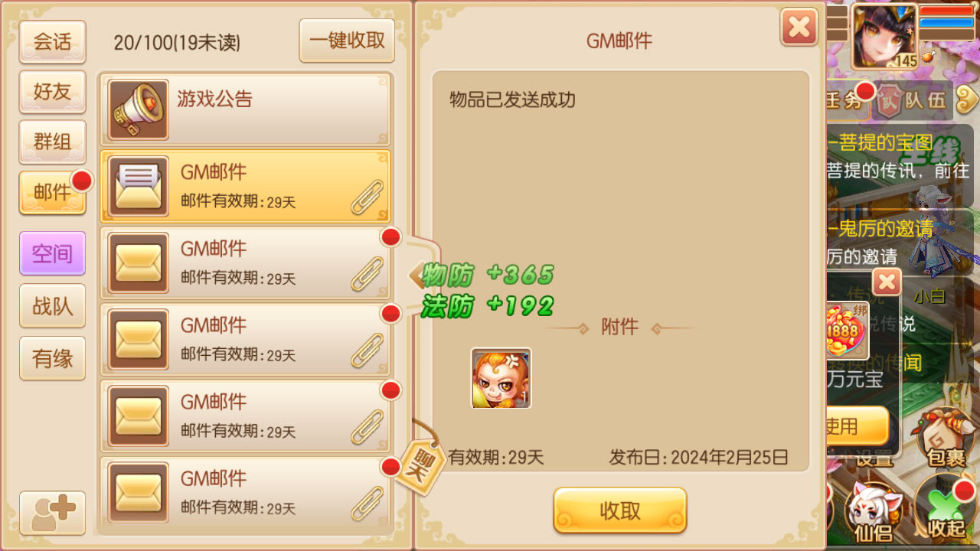This screenshot has width=980, height=551.
Task: Click the 一键收取 button
Action: [x=347, y=41]
